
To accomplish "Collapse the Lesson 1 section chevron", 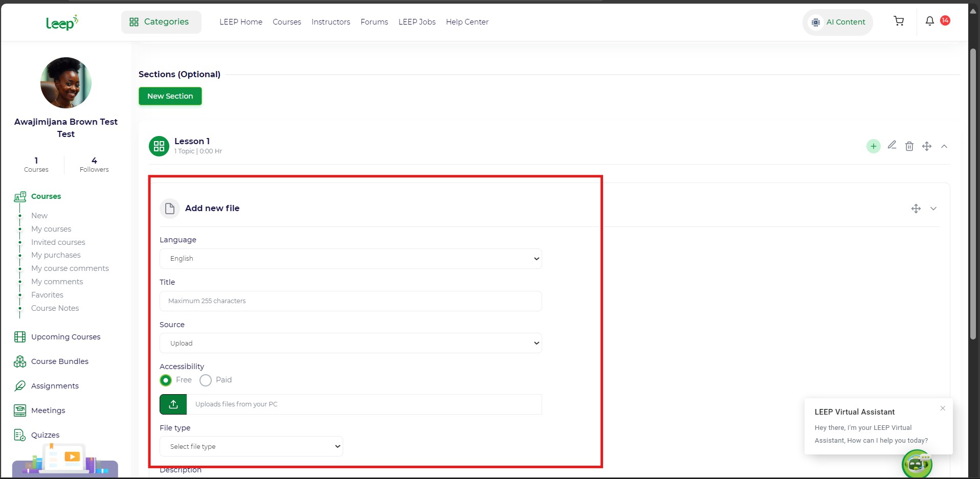I will coord(944,146).
